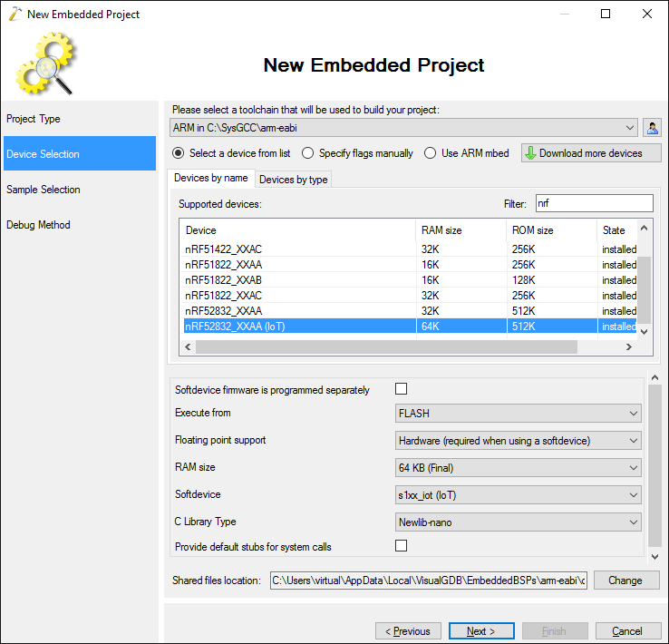Select device row 'nRF51822_XXAC'
Screen dimensions: 669x644
click(x=410, y=296)
